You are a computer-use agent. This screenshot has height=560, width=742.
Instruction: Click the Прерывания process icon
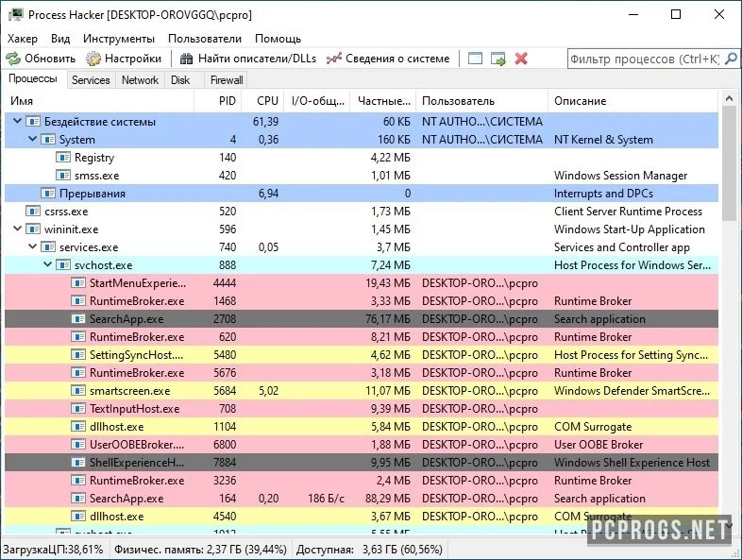(48, 194)
